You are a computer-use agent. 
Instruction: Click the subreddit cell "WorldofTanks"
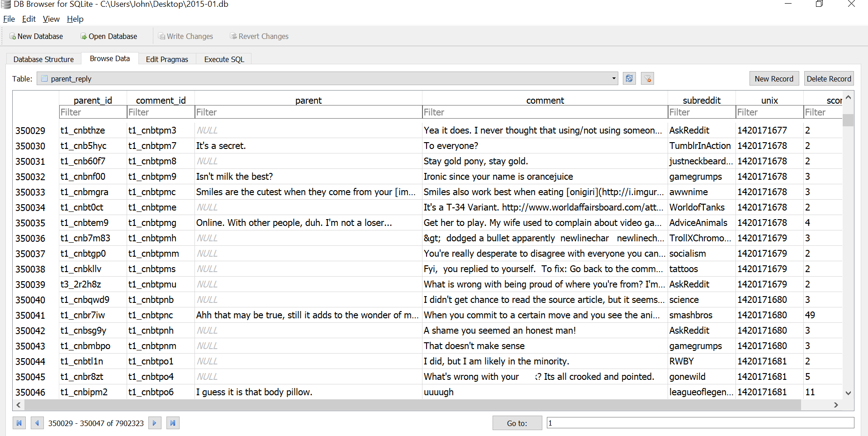click(702, 207)
